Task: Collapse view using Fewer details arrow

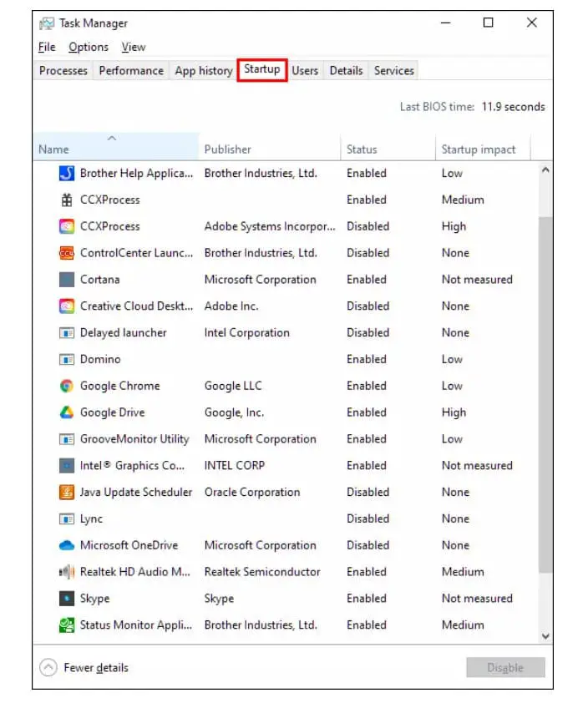Action: tap(48, 668)
